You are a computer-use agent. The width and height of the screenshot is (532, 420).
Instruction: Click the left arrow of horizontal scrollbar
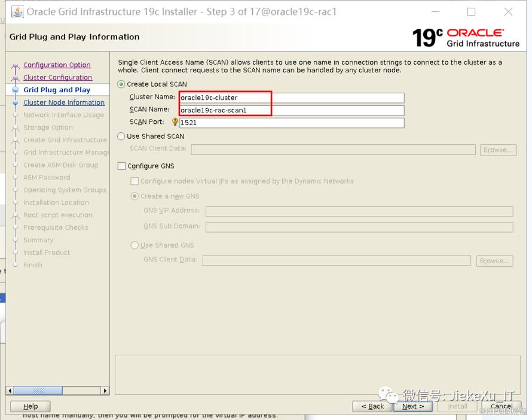[x=10, y=391]
